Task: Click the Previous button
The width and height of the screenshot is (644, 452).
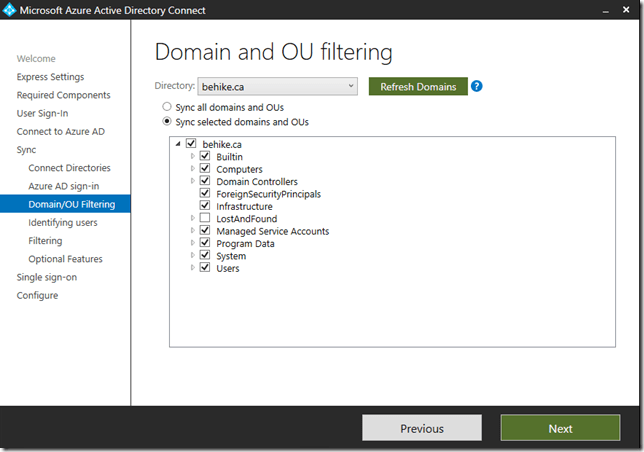Action: tap(421, 428)
